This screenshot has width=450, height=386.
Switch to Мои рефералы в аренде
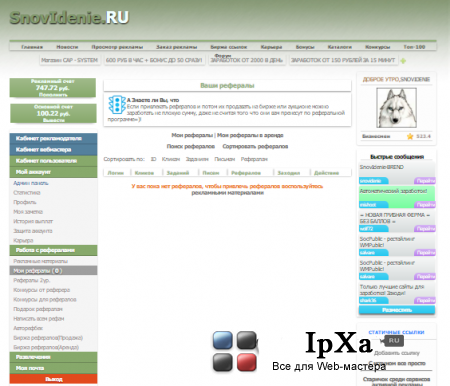point(250,135)
